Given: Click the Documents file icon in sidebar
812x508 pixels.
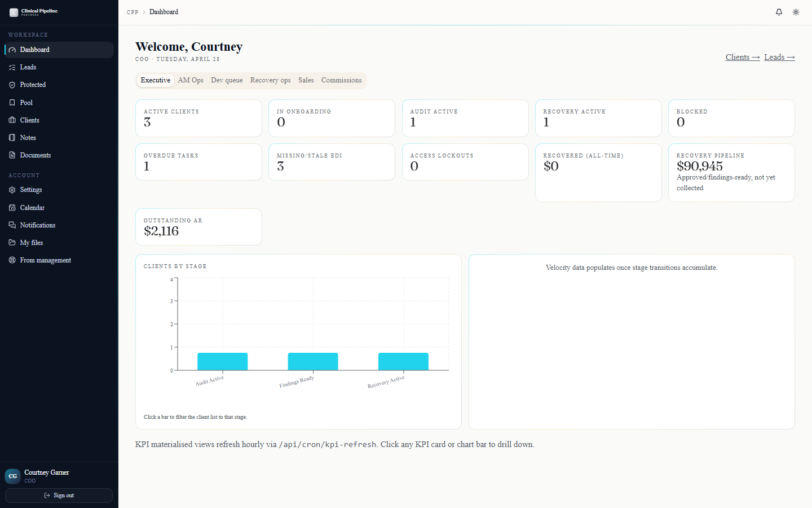Looking at the screenshot, I should pos(12,155).
